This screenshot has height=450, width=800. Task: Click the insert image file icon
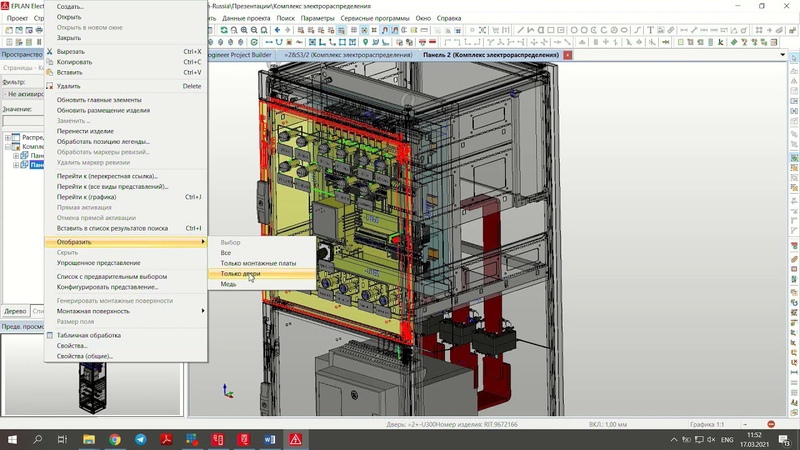point(660,30)
